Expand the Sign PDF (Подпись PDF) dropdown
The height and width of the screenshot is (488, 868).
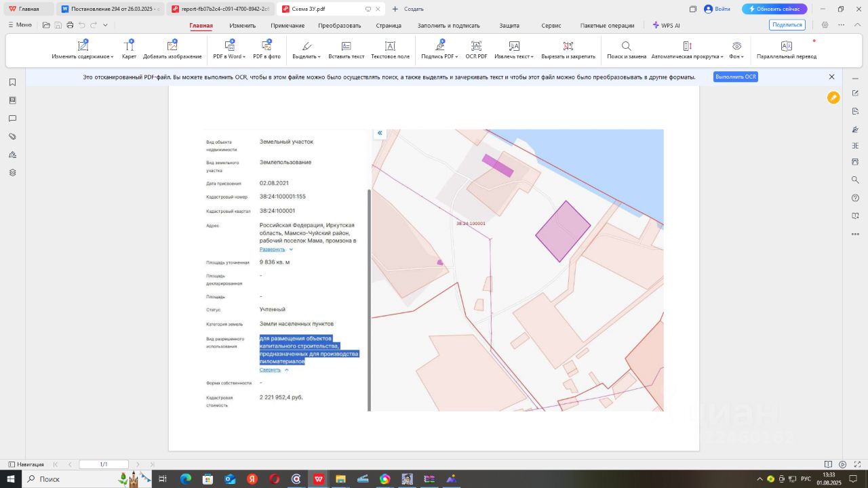pyautogui.click(x=439, y=56)
